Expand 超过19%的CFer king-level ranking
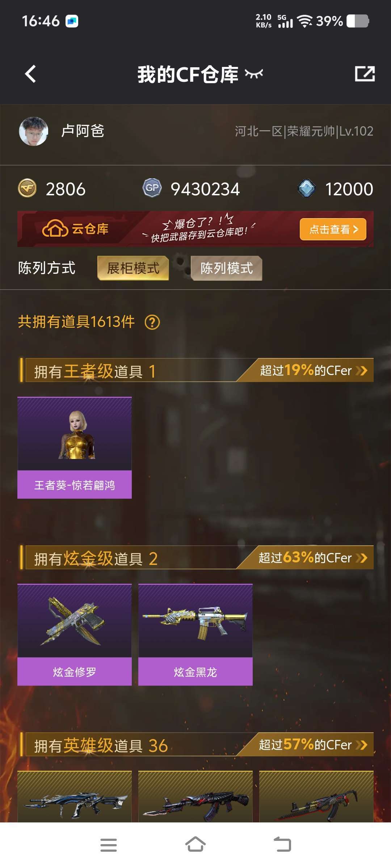Screen dimensions: 391x868 [314, 370]
